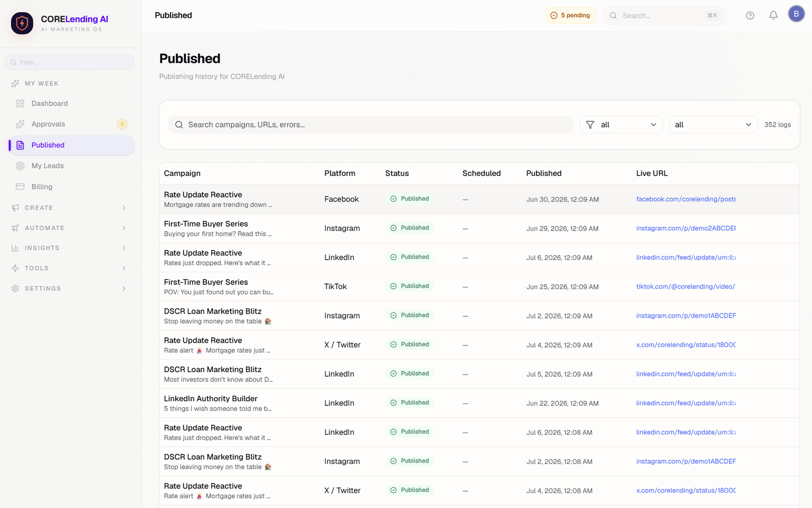Screen dimensions: 812x508
Task: Open the second 'all' dropdown near logs count
Action: point(713,125)
